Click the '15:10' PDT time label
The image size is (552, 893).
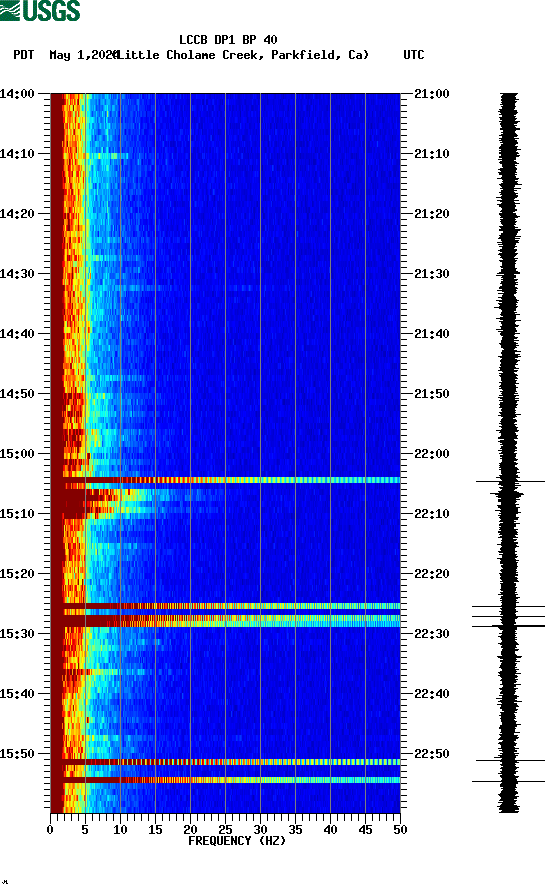coord(17,514)
